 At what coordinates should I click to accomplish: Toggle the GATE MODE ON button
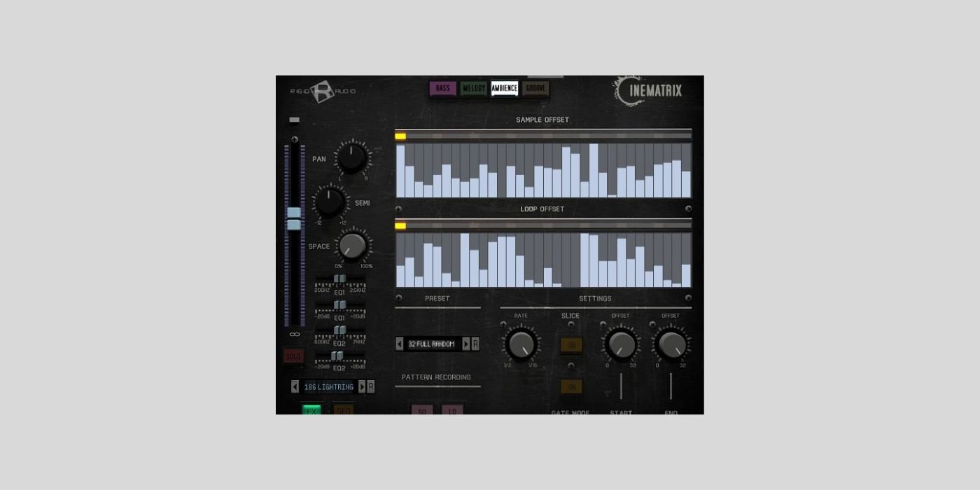pyautogui.click(x=571, y=386)
